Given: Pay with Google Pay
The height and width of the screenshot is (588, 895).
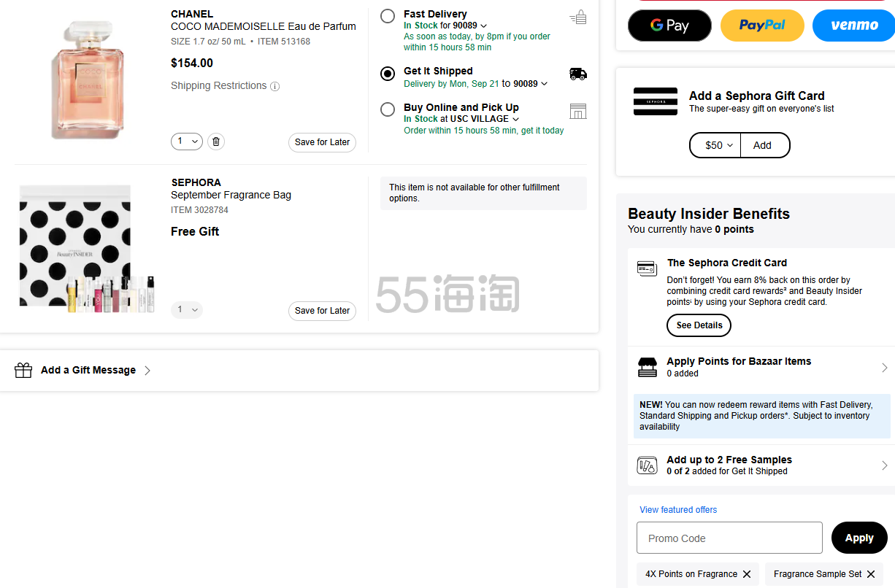Looking at the screenshot, I should 669,26.
